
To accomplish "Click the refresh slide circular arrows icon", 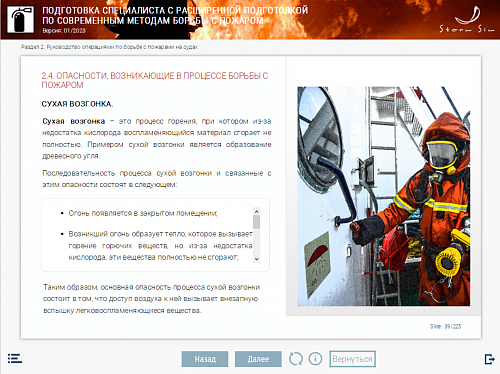I will coord(296,359).
